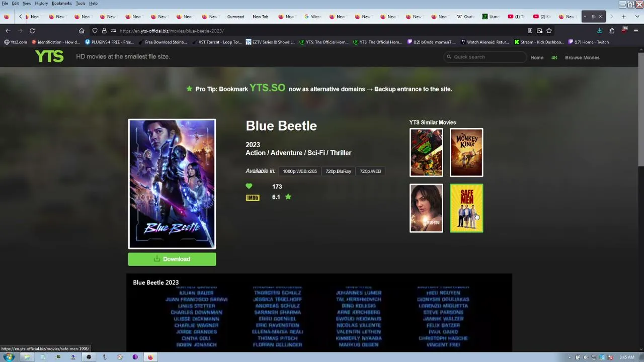644x362 pixels.
Task: Open the Yts2.com bookmark
Action: pyautogui.click(x=16, y=42)
